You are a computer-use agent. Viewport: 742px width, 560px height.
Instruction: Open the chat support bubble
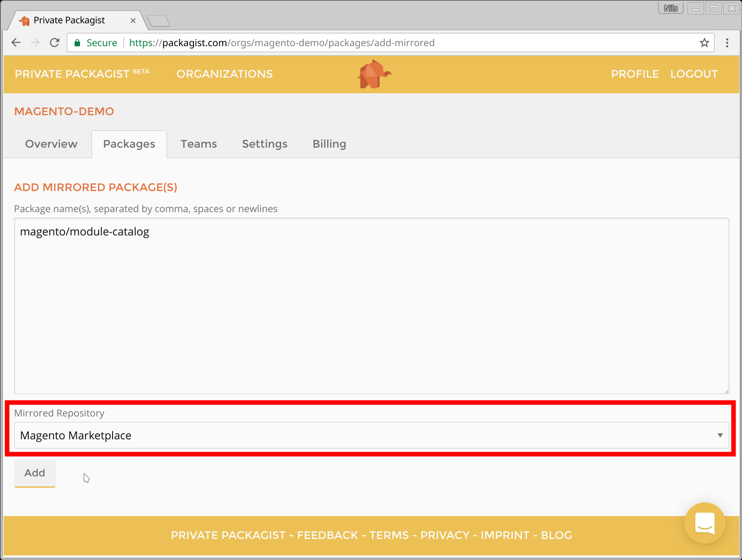(704, 523)
